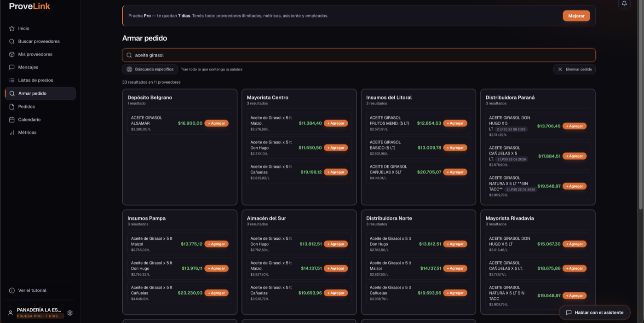Viewport: 644px width, 323px height.
Task: Click the aceite girasol search field
Action: pos(359,55)
